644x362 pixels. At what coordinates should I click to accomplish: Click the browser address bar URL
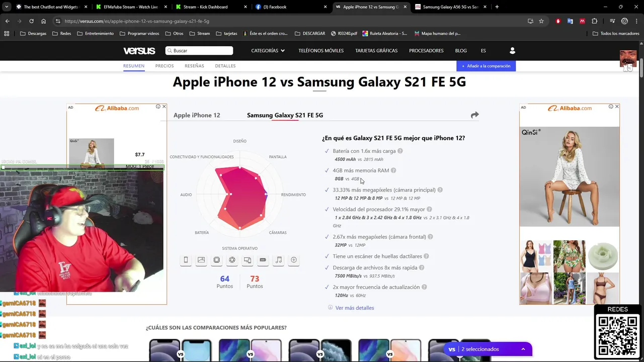point(137,21)
